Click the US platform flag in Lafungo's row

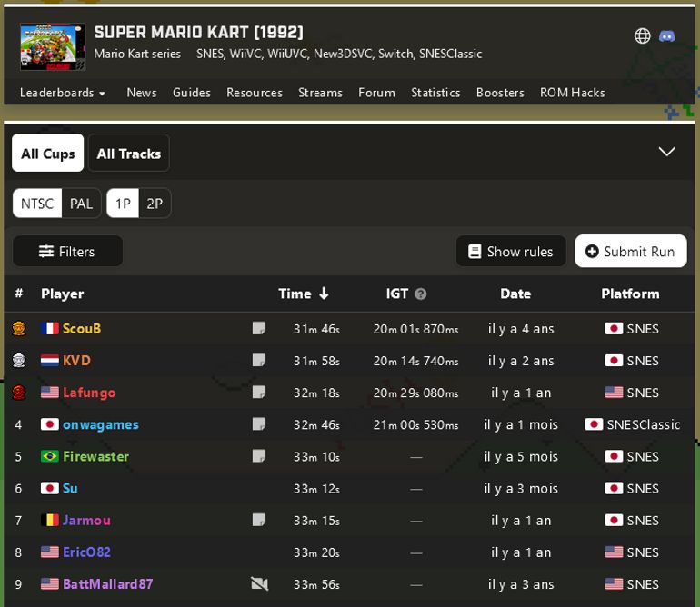point(614,393)
